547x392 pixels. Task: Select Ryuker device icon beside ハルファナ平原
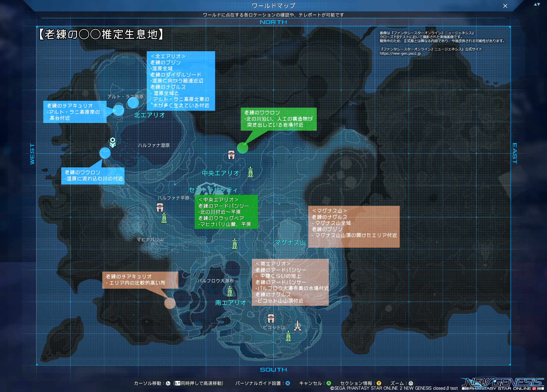[160, 207]
